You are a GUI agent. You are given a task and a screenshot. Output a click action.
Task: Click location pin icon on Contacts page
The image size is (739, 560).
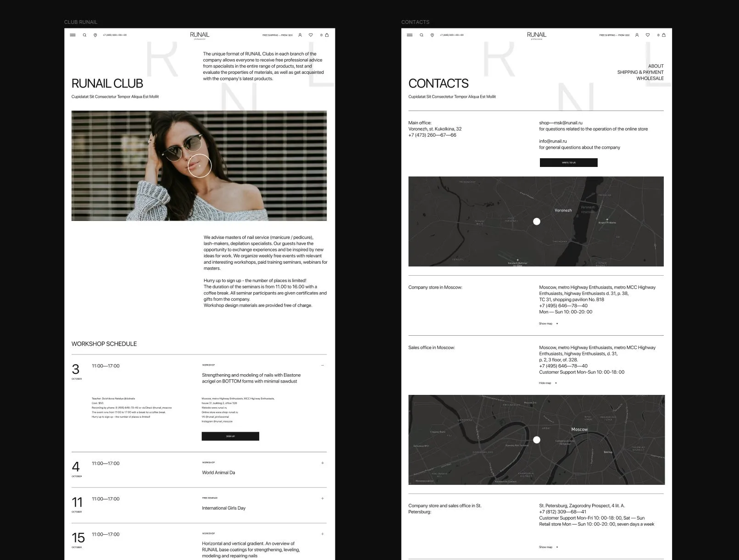[x=432, y=35]
